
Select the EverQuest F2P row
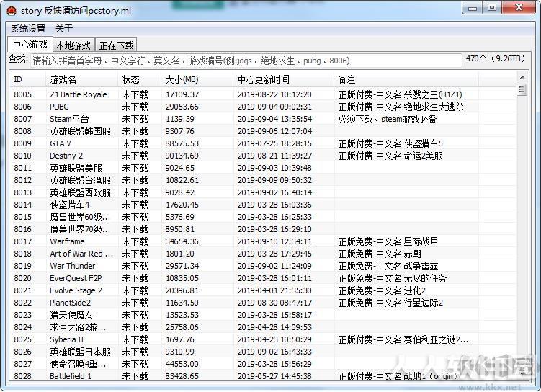coord(263,278)
